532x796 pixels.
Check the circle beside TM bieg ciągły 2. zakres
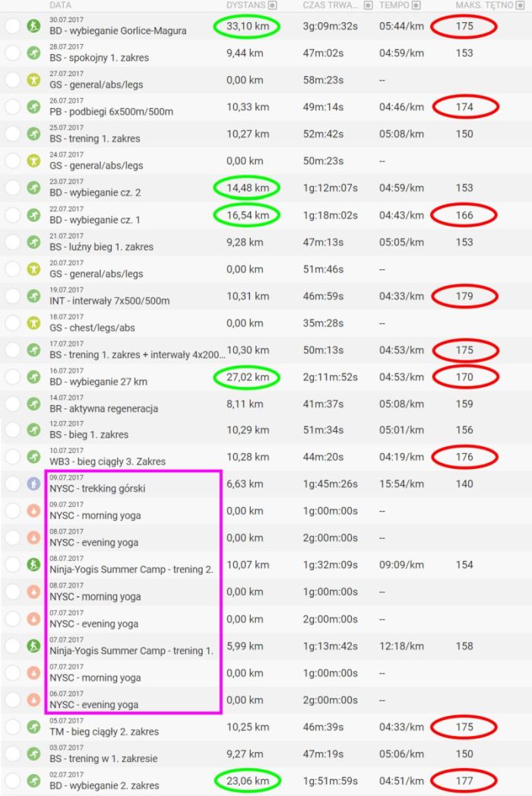pyautogui.click(x=12, y=727)
